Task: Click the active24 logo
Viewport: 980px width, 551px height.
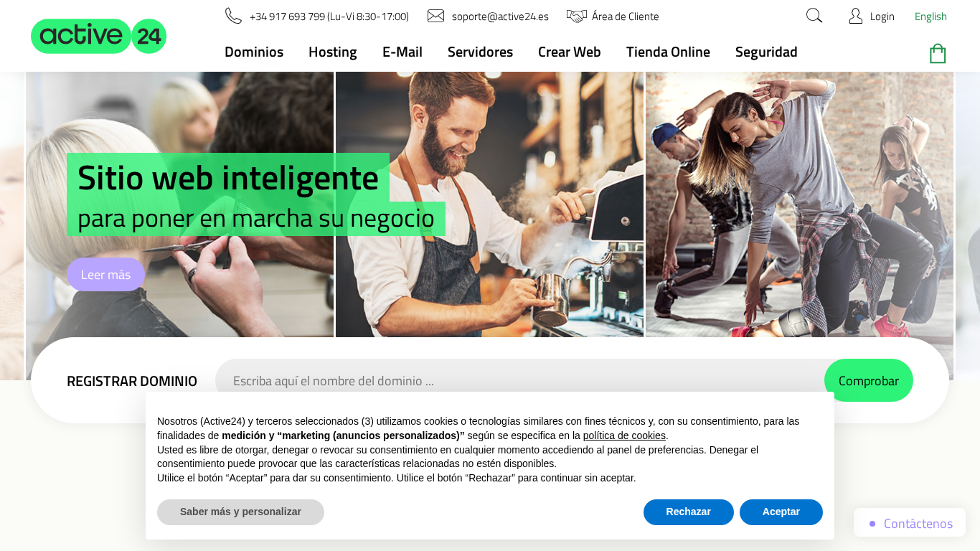Action: click(x=98, y=36)
